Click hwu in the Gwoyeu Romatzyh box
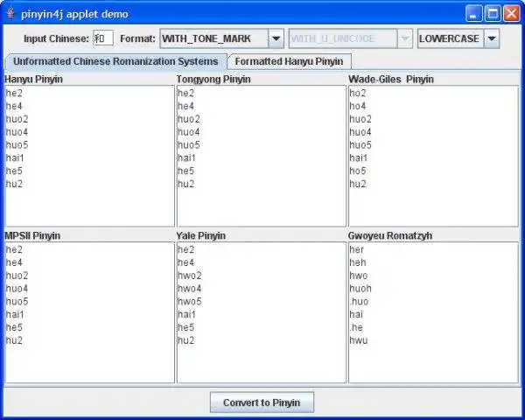525x420 pixels. (x=358, y=340)
